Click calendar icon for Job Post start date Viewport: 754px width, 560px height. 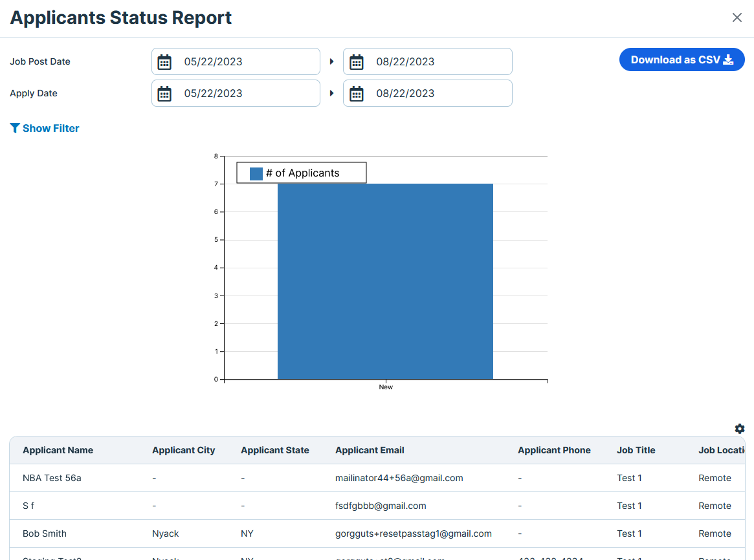[x=164, y=62]
